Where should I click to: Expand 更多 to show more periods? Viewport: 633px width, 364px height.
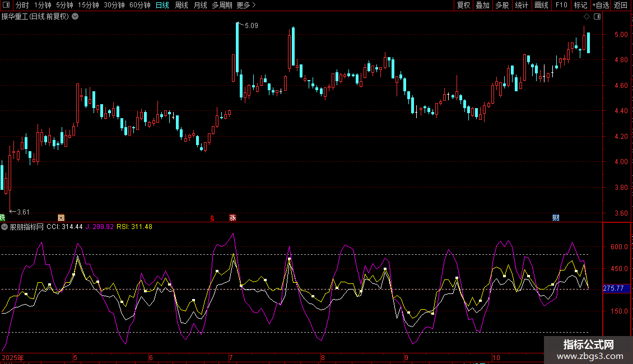coord(246,5)
